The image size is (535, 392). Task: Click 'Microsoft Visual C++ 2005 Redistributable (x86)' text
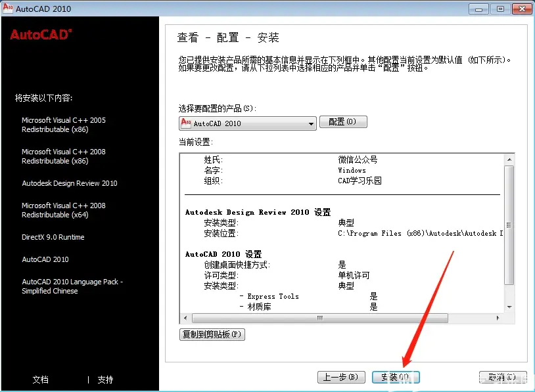[x=64, y=125]
